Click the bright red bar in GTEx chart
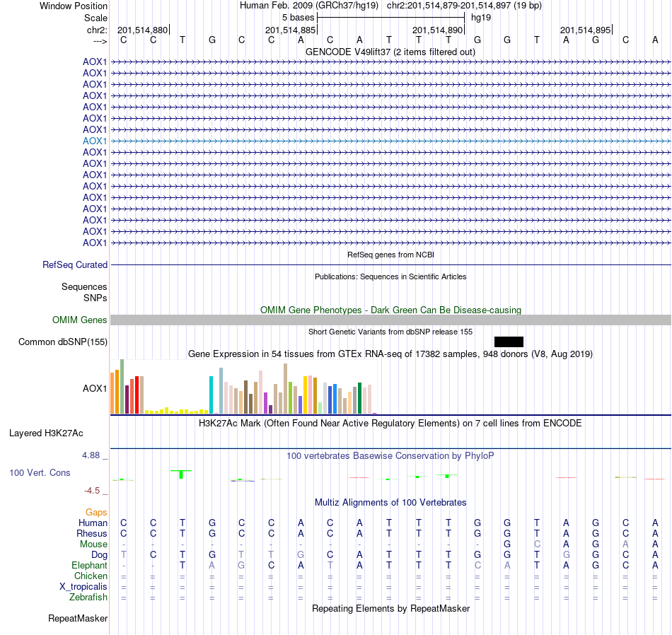672x635 pixels. (137, 395)
